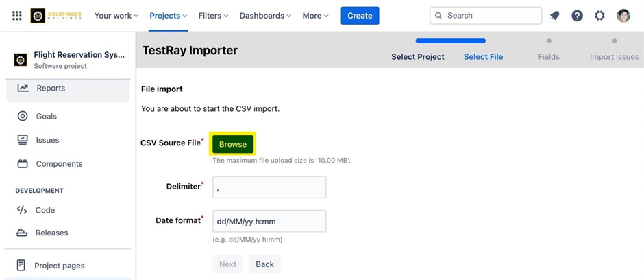This screenshot has height=280, width=644.
Task: Open the notifications bell icon
Action: (555, 16)
